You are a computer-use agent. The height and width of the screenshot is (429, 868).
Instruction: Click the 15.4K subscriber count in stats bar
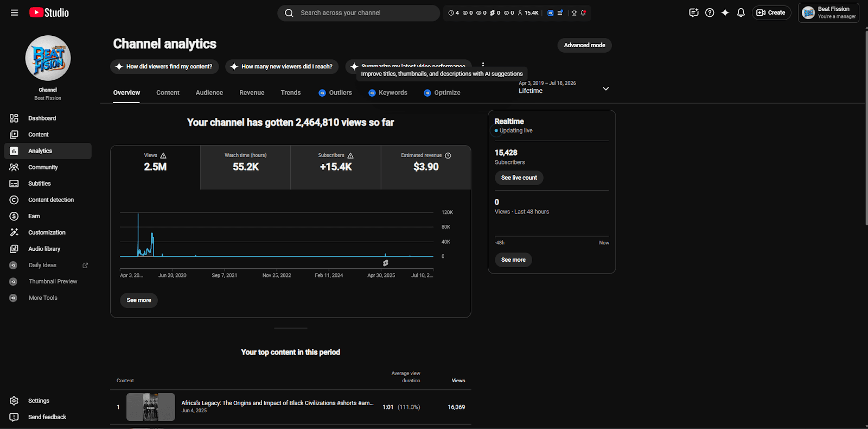pos(528,12)
